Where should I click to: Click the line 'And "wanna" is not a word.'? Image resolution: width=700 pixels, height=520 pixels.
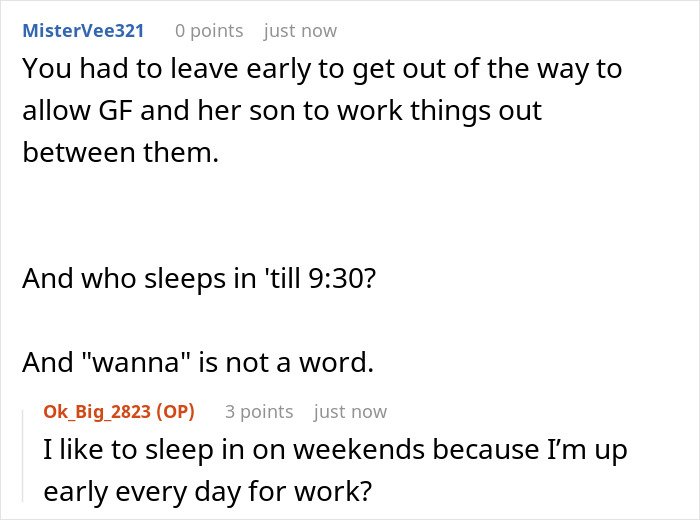198,363
